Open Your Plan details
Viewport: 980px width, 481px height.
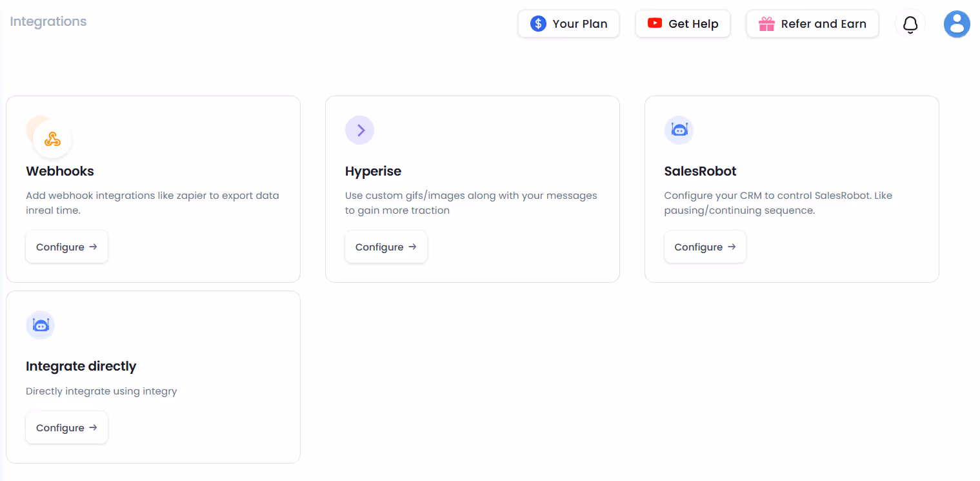coord(568,23)
